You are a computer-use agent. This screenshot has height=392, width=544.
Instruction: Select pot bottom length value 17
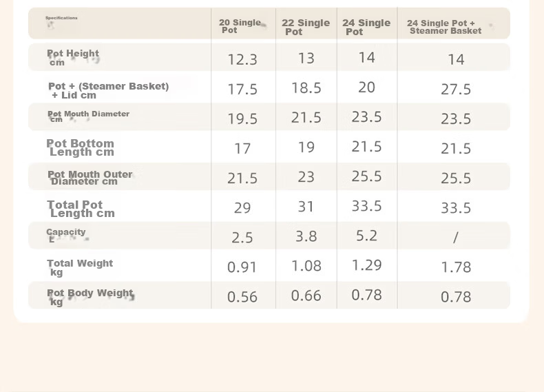point(242,149)
